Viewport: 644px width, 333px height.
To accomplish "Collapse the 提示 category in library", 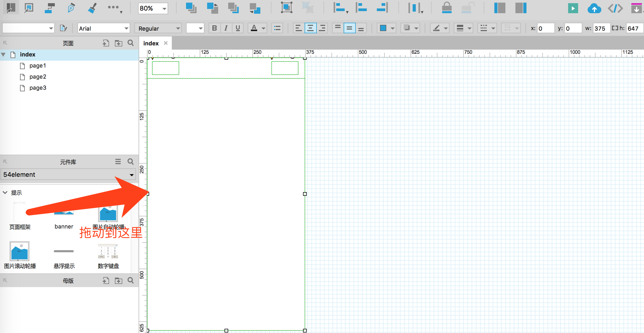I will pyautogui.click(x=5, y=193).
